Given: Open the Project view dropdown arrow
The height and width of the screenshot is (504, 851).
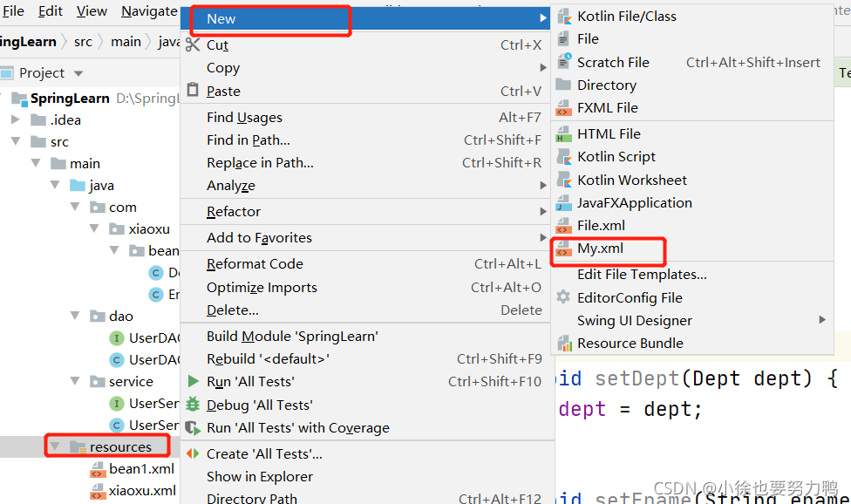Looking at the screenshot, I should tap(78, 73).
